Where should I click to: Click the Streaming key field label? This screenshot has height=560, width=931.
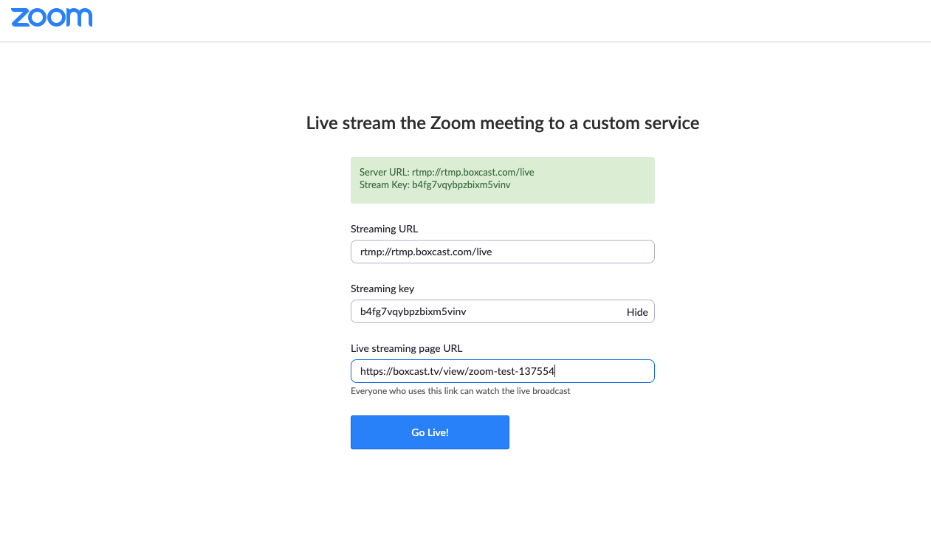(x=382, y=288)
